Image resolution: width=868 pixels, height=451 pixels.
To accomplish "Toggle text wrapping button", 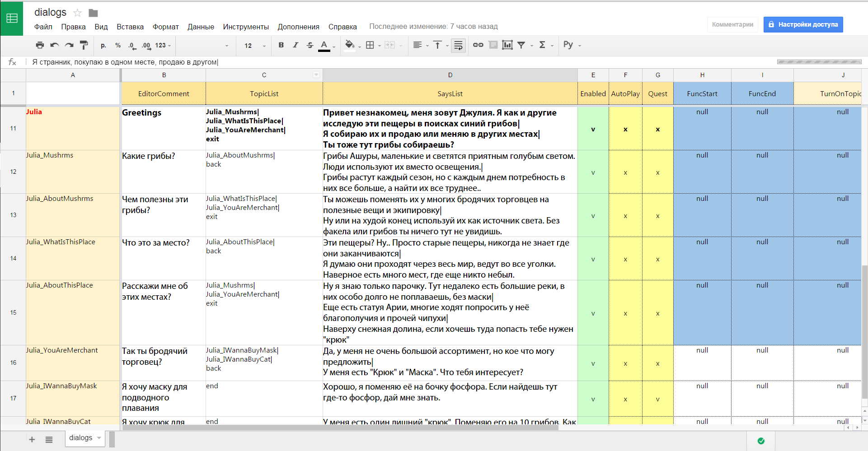I will [458, 45].
